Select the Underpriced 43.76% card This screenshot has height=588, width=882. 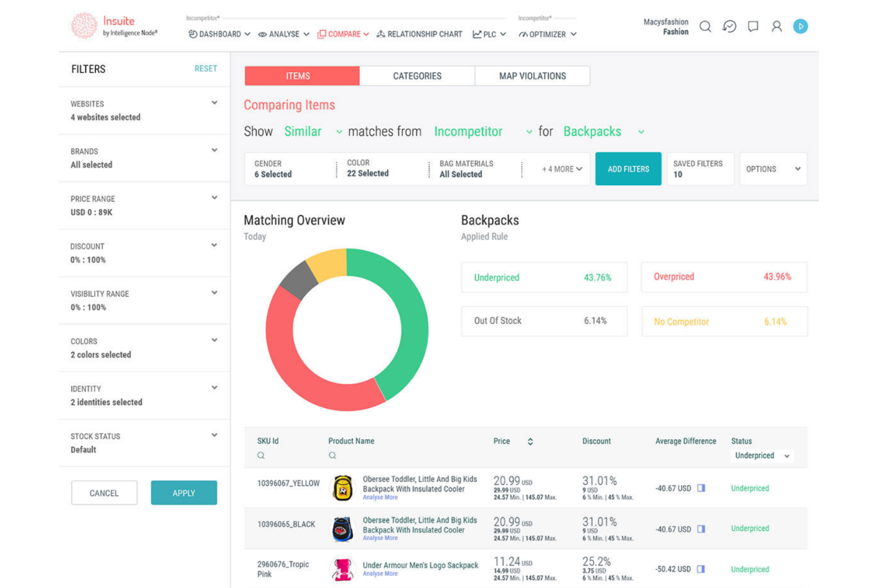[544, 278]
